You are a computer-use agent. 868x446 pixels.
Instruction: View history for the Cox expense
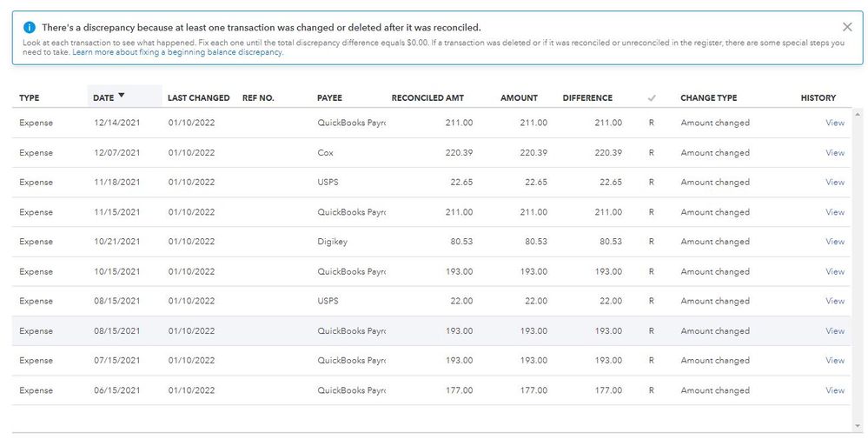click(834, 153)
